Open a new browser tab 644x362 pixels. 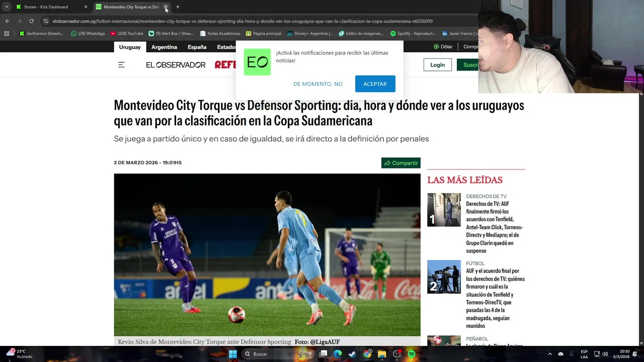click(178, 7)
